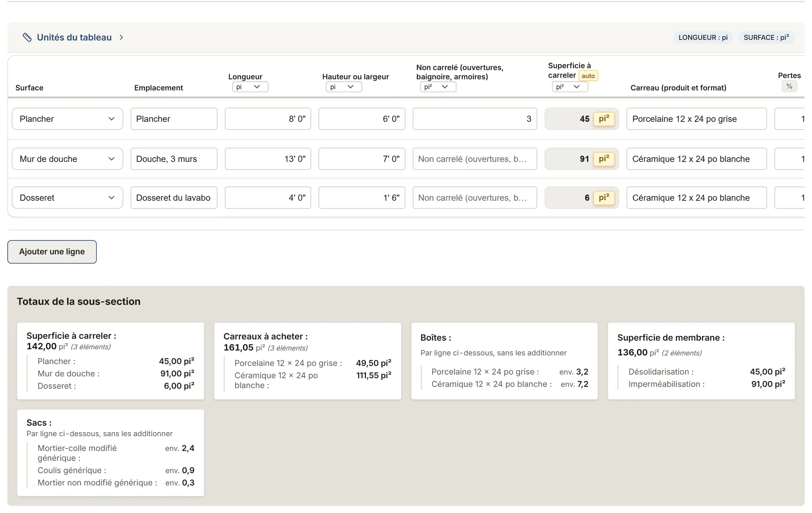The height and width of the screenshot is (513, 812).
Task: Click the Imperméabilisation 91,00 pi² line
Action: [x=707, y=384]
